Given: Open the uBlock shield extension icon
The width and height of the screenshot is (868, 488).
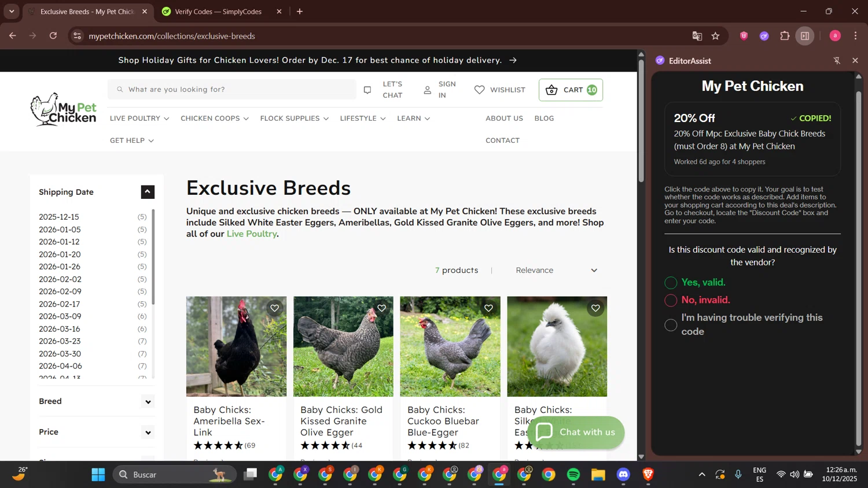Looking at the screenshot, I should tap(744, 36).
